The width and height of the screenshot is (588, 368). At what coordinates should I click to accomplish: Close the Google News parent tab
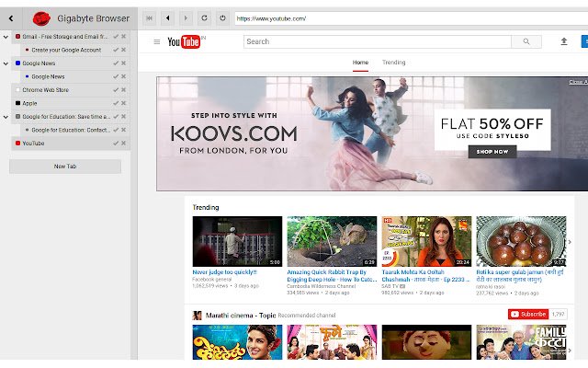[123, 63]
